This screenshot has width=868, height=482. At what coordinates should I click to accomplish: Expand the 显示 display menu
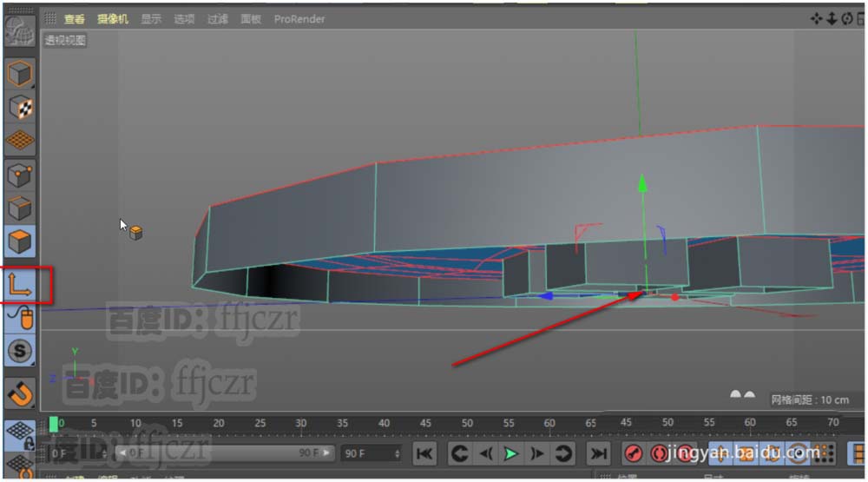click(x=151, y=19)
